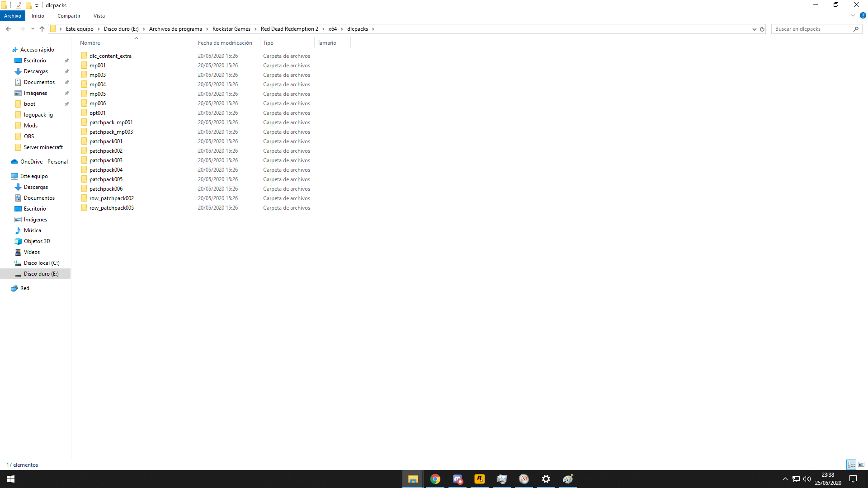Open logopack-ig folder in quick access
This screenshot has height=488, width=868.
point(38,115)
